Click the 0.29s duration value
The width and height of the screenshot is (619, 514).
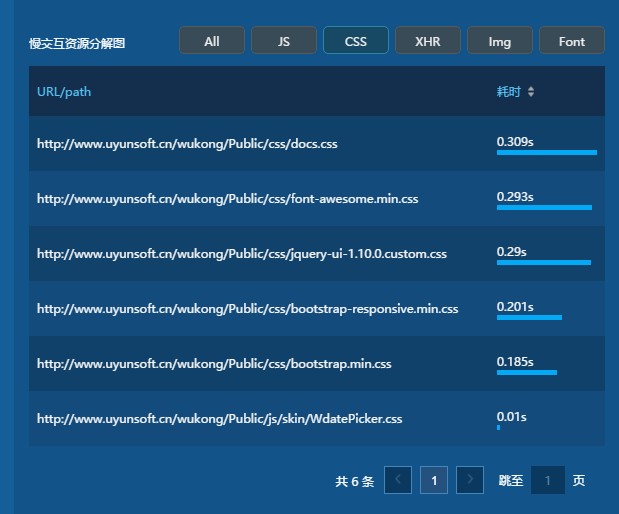512,251
